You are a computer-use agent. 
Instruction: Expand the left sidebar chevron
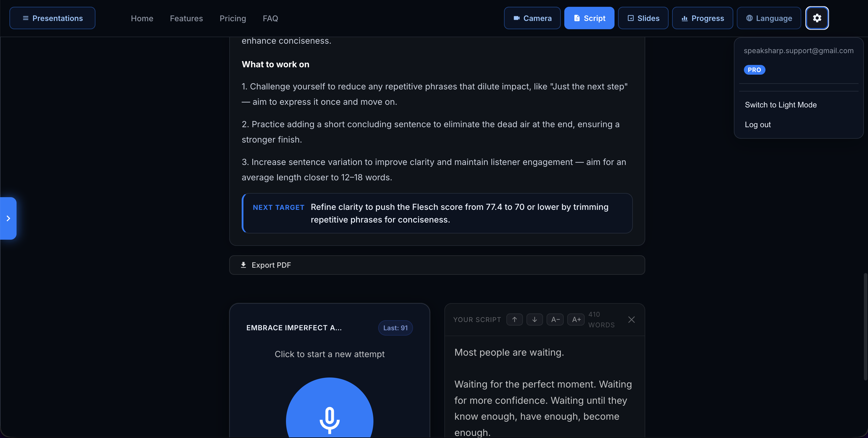coord(8,218)
